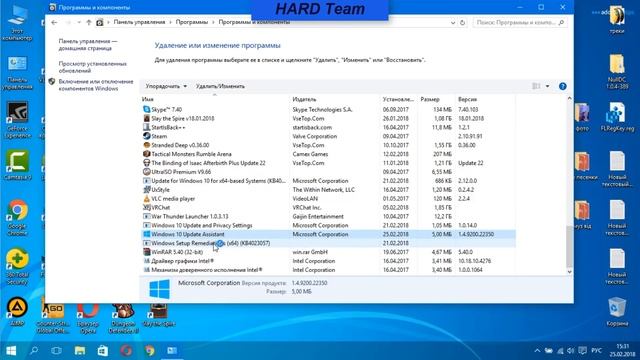Select the VRChat row

328,208
